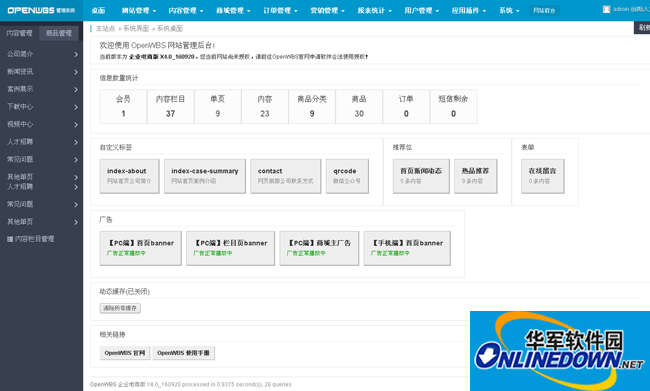Click the 商品 statistic showing 30
Image resolution: width=650 pixels, height=391 pixels.
click(x=359, y=107)
